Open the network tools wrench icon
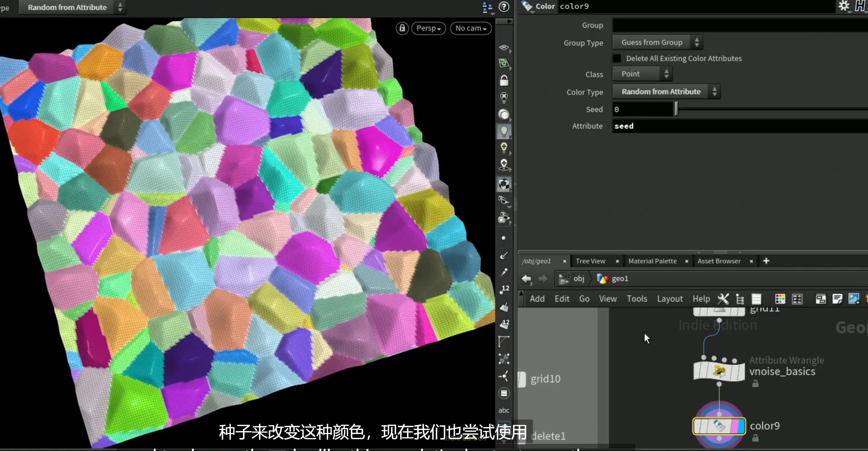Screen dimensions: 868x451 coord(723,299)
